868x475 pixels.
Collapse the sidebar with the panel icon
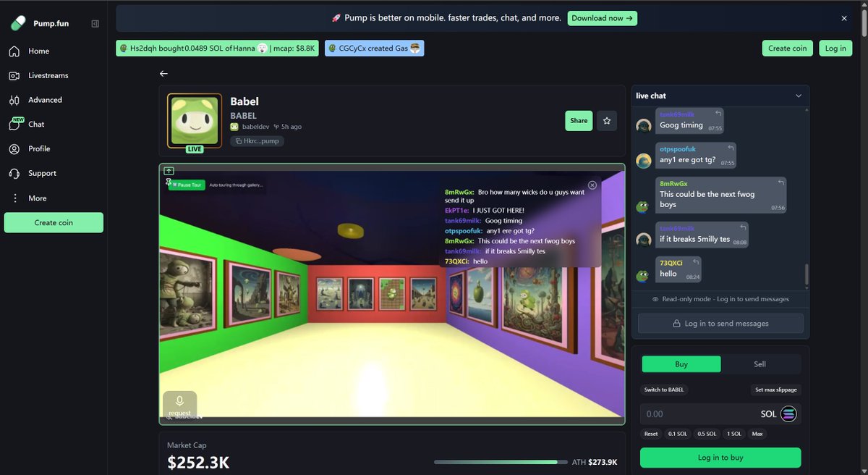(x=95, y=24)
